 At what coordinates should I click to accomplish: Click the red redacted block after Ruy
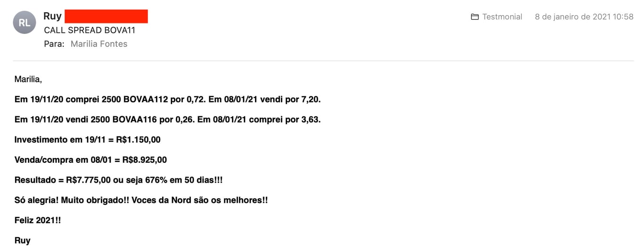click(x=106, y=16)
